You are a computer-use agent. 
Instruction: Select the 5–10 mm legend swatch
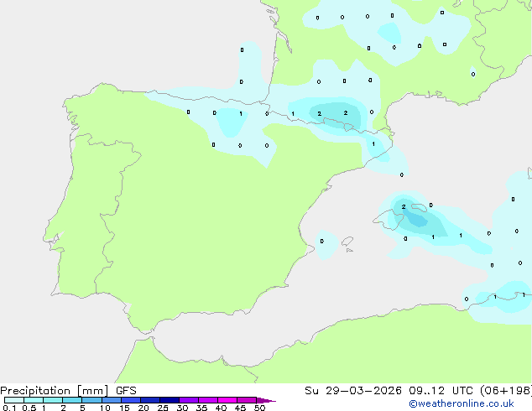(x=91, y=400)
